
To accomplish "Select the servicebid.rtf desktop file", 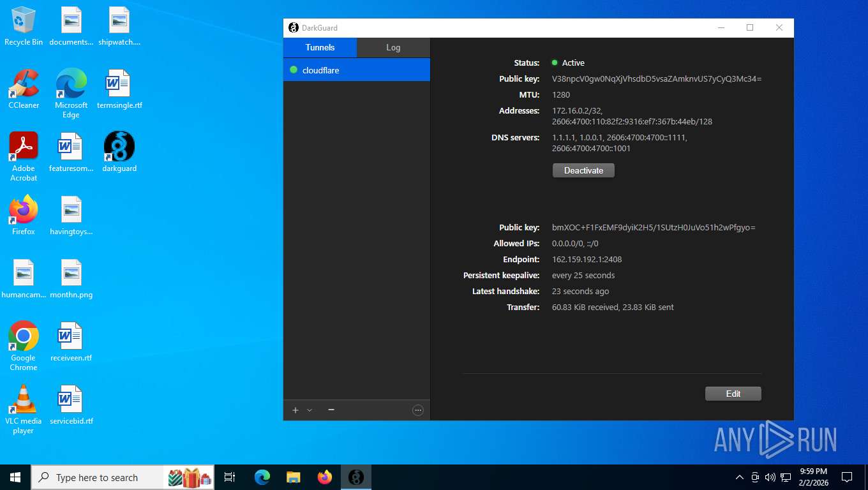I will 71,405.
